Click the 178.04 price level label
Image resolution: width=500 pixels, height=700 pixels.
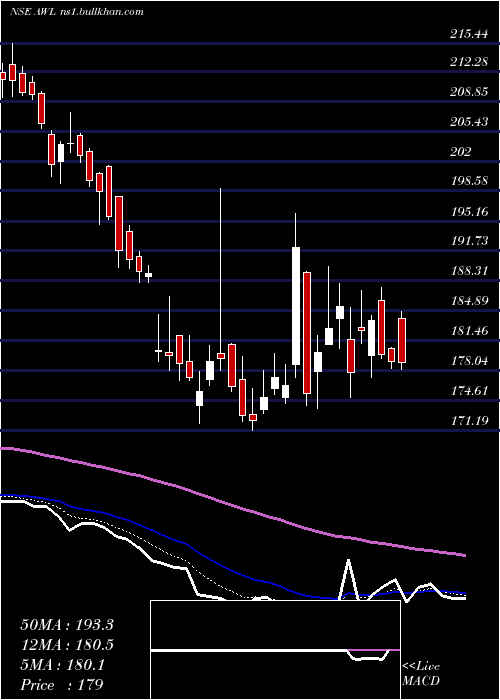[x=469, y=361]
